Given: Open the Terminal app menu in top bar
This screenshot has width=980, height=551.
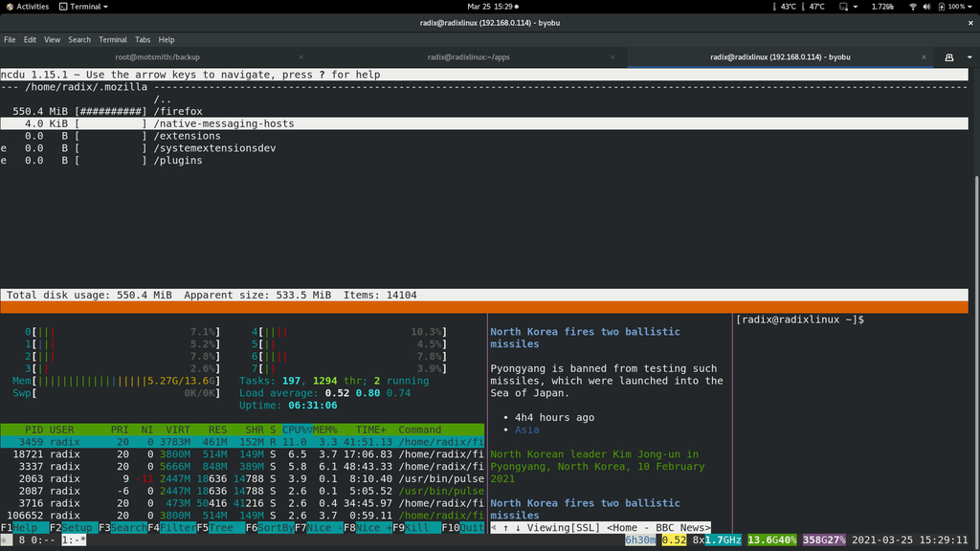Looking at the screenshot, I should click(83, 7).
